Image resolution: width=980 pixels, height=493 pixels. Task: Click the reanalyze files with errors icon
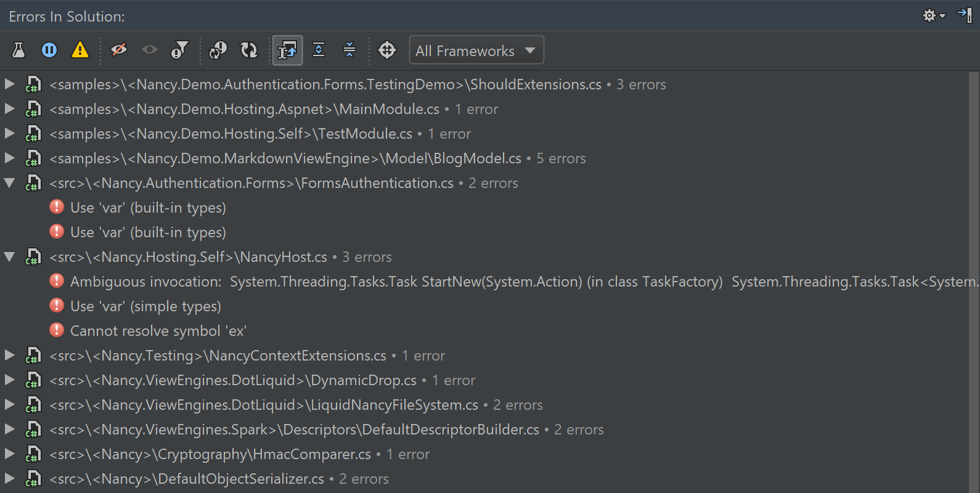pos(218,50)
